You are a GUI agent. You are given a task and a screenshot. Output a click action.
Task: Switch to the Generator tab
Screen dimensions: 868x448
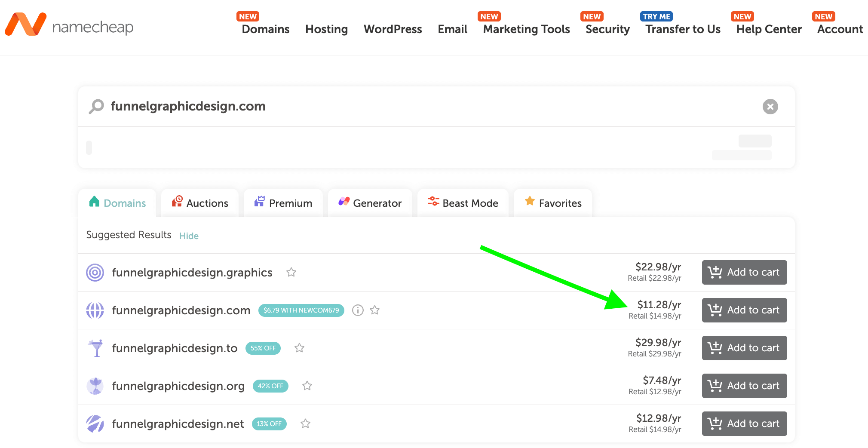(370, 203)
